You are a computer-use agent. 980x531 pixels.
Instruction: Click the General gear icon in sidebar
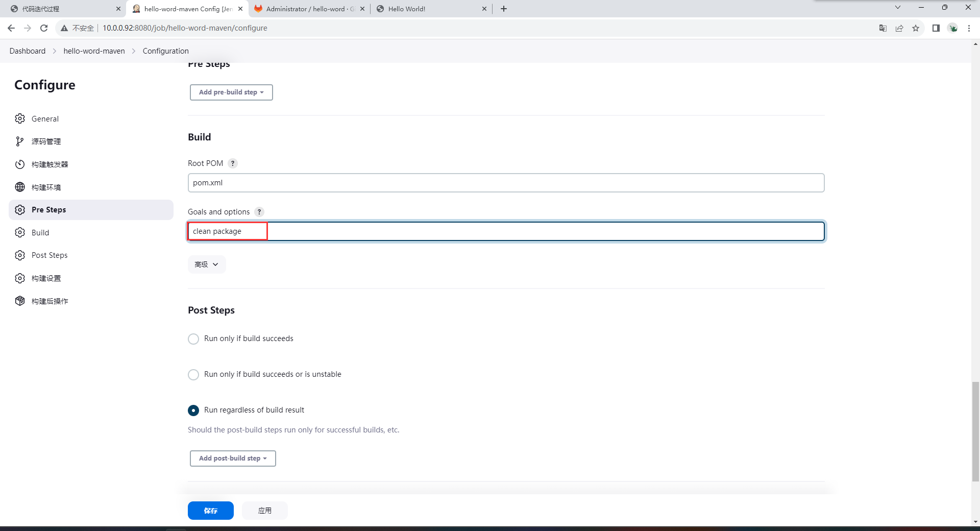[x=20, y=118]
